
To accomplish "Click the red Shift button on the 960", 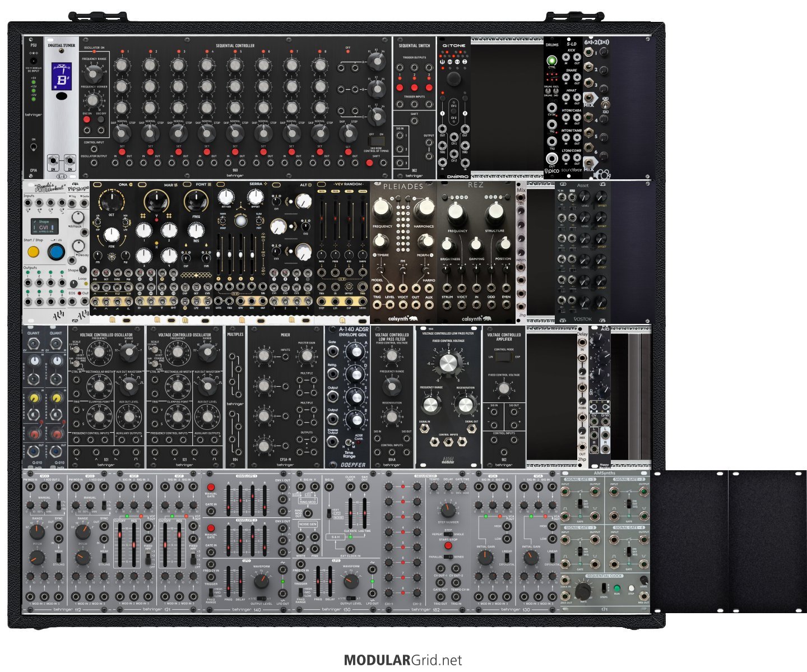I will (369, 163).
